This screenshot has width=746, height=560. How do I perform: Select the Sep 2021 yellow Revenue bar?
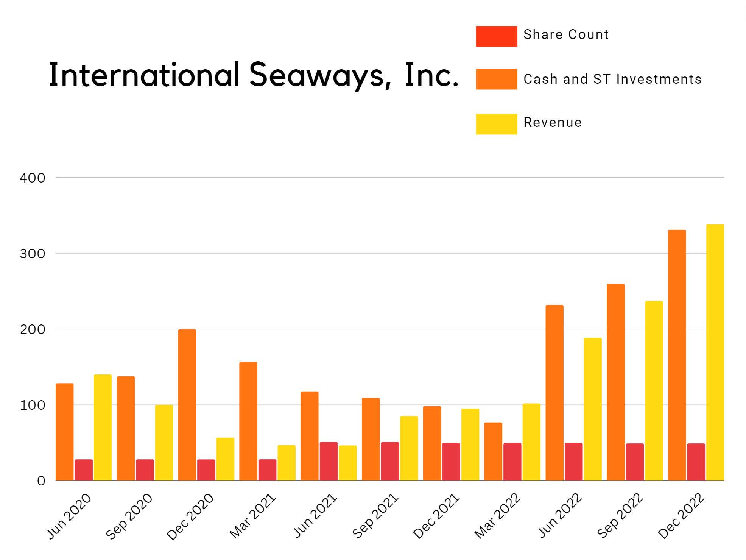pos(409,449)
